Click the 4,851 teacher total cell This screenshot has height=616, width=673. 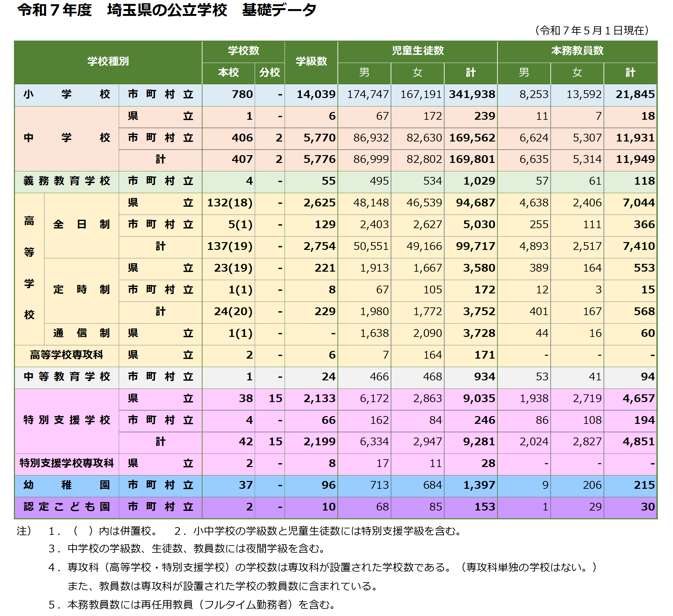(630, 442)
